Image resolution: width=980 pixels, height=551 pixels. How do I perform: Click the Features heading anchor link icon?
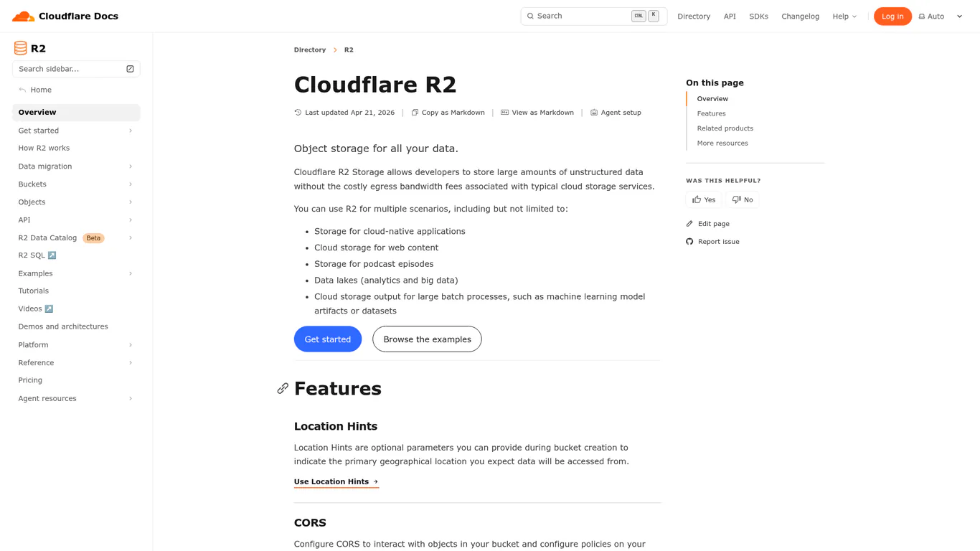point(283,388)
